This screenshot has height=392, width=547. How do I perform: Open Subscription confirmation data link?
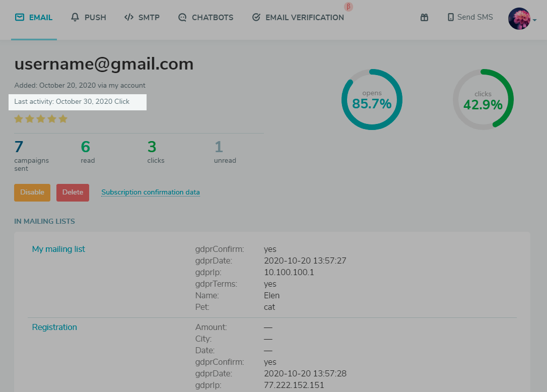(x=151, y=192)
